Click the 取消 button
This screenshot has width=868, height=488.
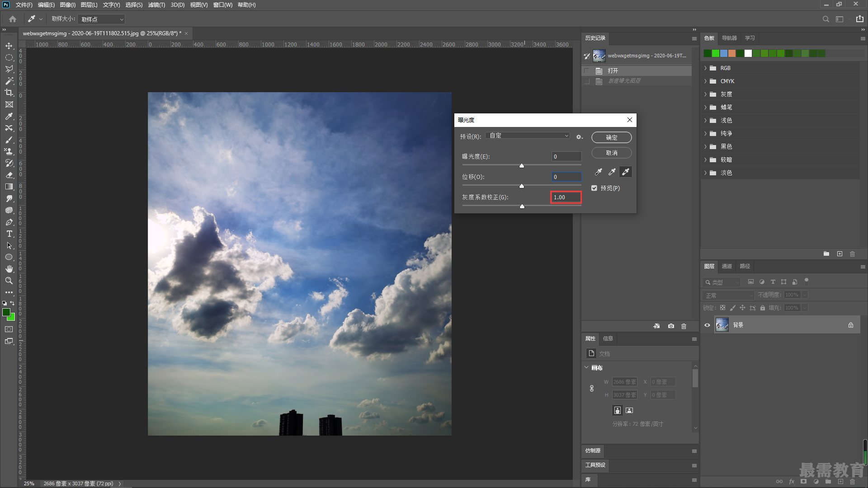(x=612, y=153)
